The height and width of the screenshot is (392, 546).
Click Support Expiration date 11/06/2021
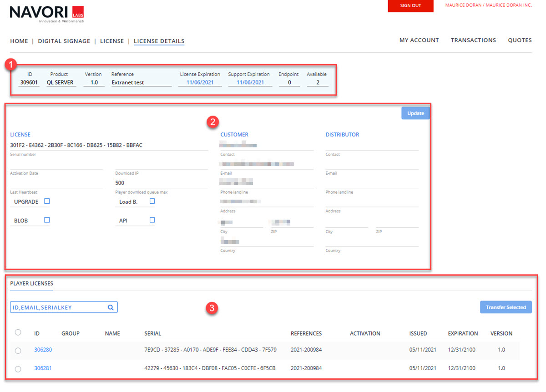250,82
